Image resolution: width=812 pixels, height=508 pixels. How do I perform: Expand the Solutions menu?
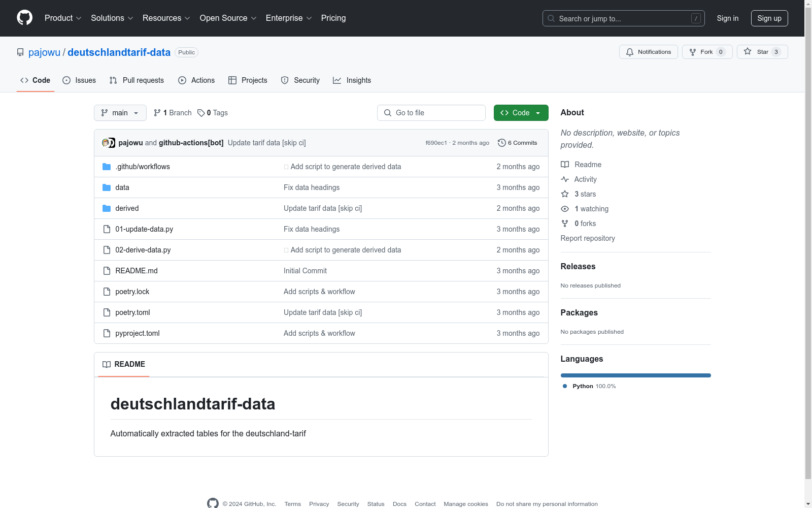pos(112,18)
